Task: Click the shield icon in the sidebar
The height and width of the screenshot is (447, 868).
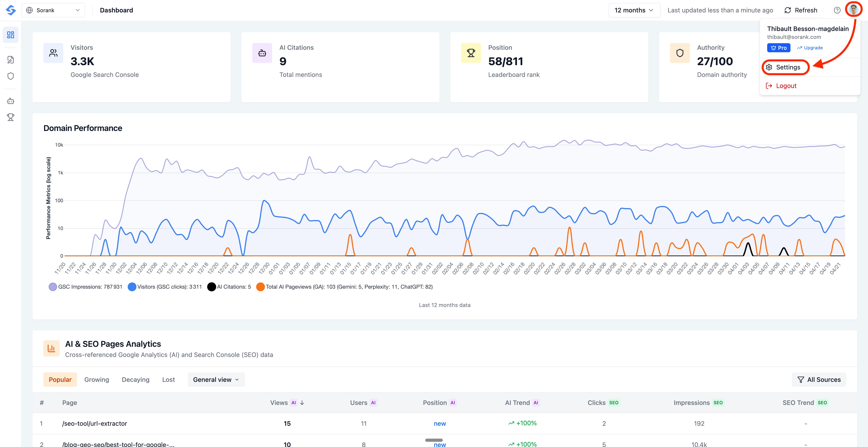Action: pyautogui.click(x=11, y=76)
